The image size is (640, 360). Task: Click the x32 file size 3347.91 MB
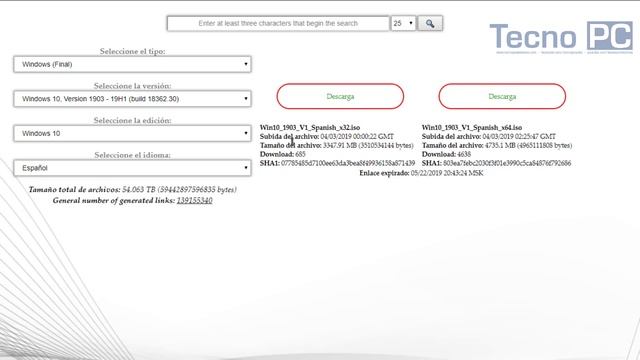(368, 145)
